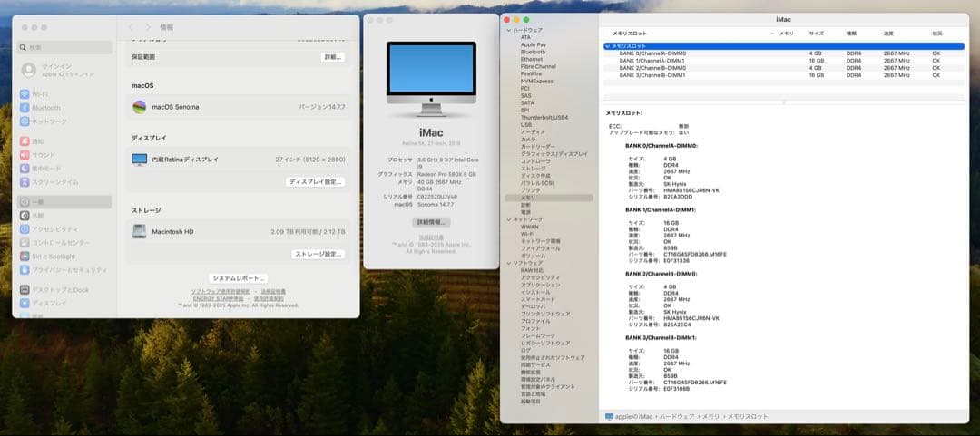
Task: Click the 検索 search field in System Settings
Action: pos(65,47)
